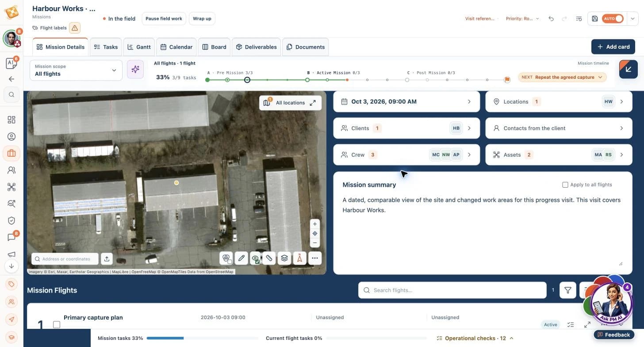
Task: Expand the NEXT Repeat the agreed capture dropdown
Action: [x=562, y=77]
